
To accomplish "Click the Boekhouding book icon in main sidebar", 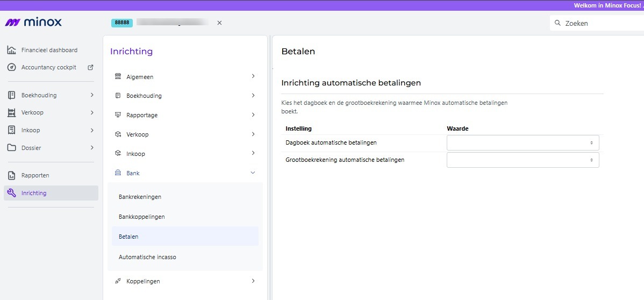I will click(11, 95).
